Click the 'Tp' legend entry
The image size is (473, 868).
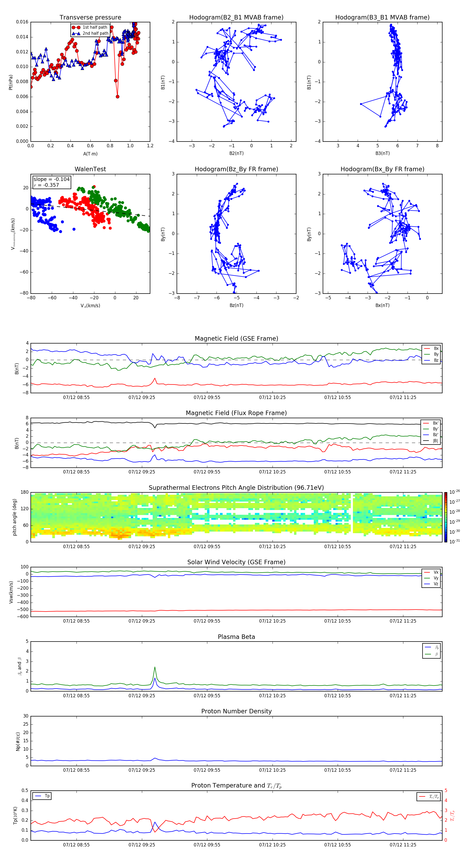point(42,796)
